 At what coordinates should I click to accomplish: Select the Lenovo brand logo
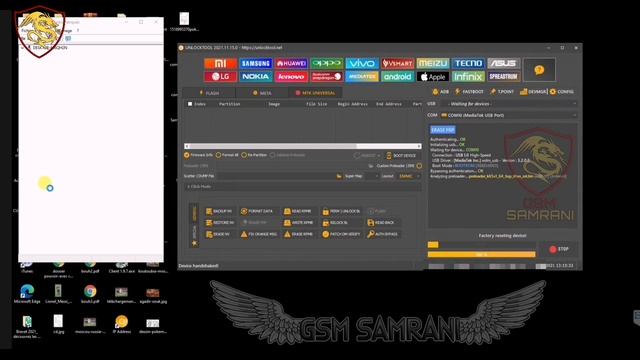pyautogui.click(x=291, y=76)
